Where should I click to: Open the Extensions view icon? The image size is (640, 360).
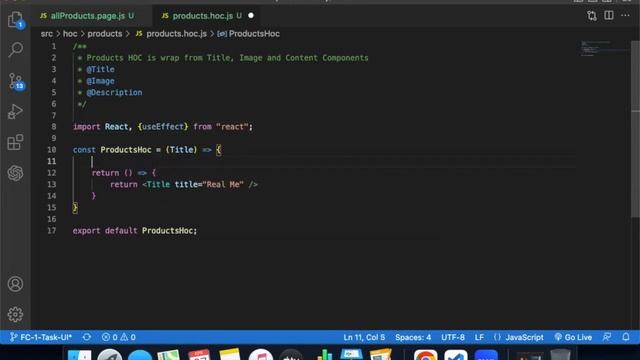click(16, 142)
